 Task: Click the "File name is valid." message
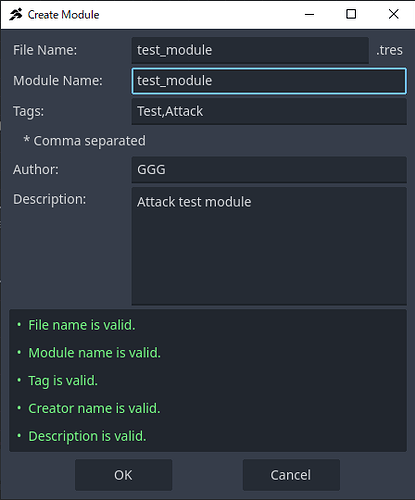(82, 325)
